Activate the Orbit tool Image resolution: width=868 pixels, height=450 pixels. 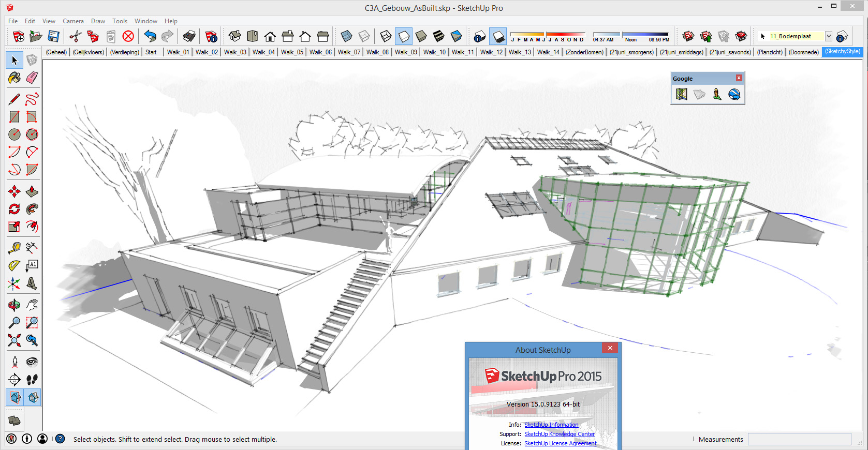click(x=14, y=305)
